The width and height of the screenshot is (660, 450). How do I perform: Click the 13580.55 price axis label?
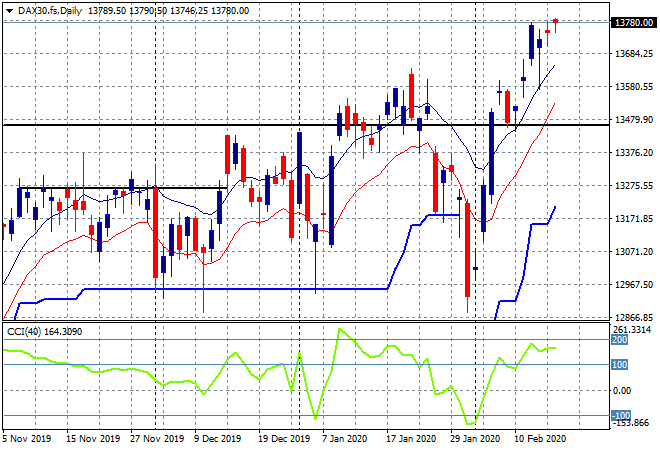[634, 87]
